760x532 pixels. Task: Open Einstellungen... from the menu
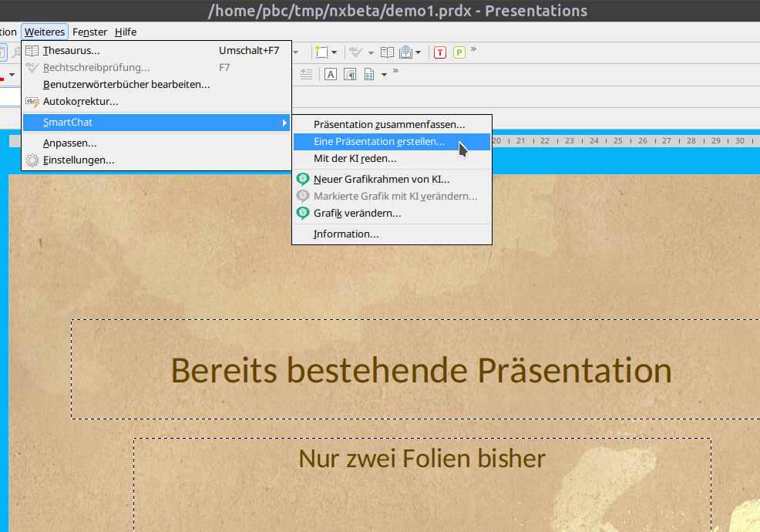[x=156, y=160]
